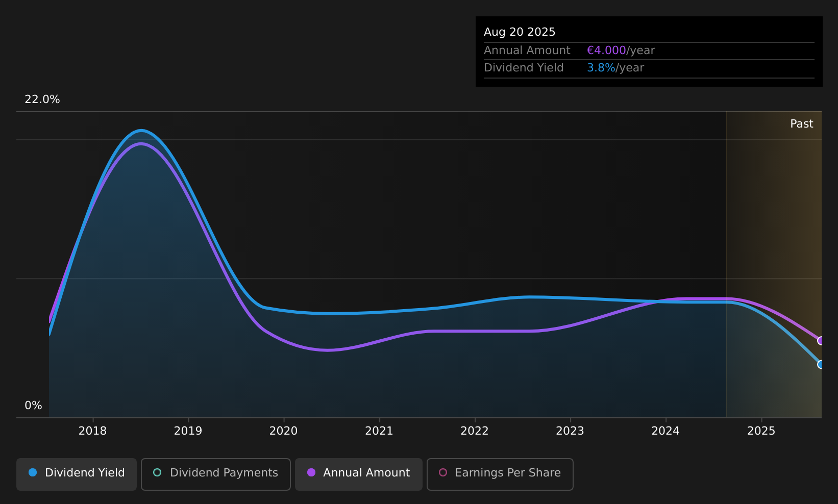
Task: Click the 2018 x-axis label
Action: [x=92, y=431]
